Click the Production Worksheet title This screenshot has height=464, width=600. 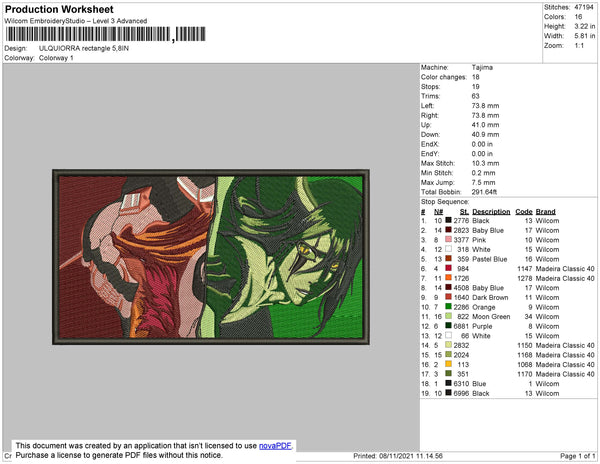[59, 10]
